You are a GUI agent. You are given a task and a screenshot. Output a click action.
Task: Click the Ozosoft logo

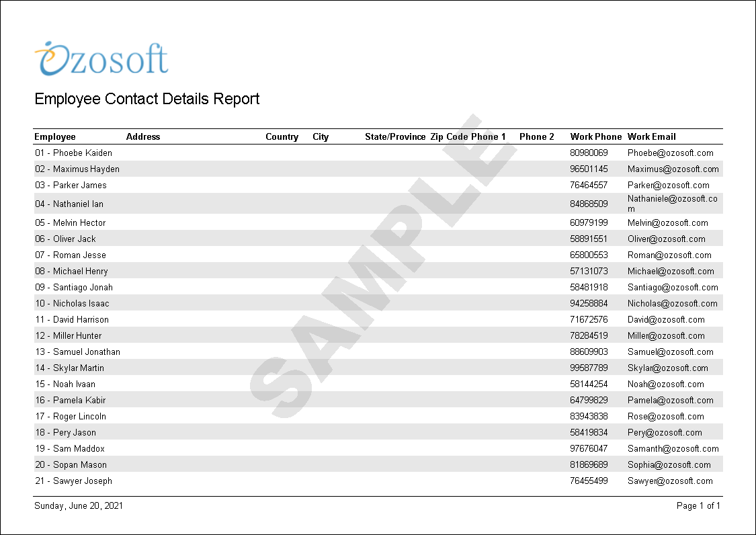101,59
